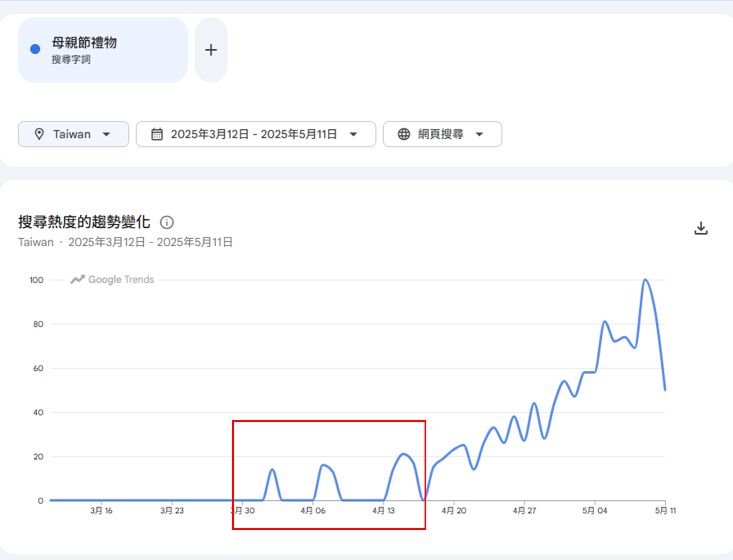The height and width of the screenshot is (560, 733).
Task: Click the 3月 16 date label on axis
Action: pyautogui.click(x=101, y=511)
